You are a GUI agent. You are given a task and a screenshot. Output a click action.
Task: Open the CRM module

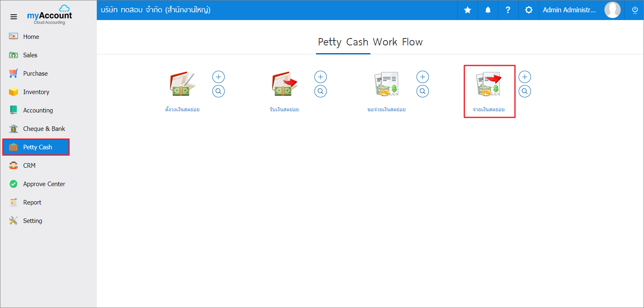[29, 166]
